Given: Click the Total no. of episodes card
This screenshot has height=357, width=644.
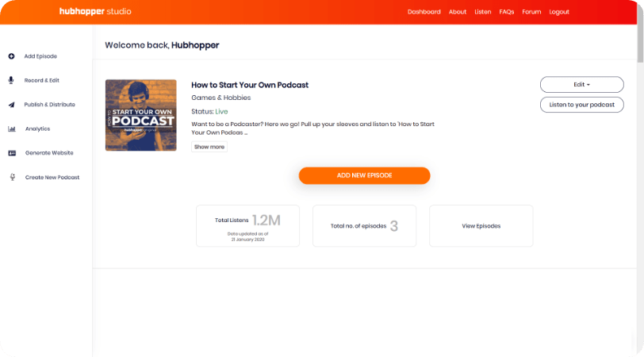Looking at the screenshot, I should click(364, 226).
